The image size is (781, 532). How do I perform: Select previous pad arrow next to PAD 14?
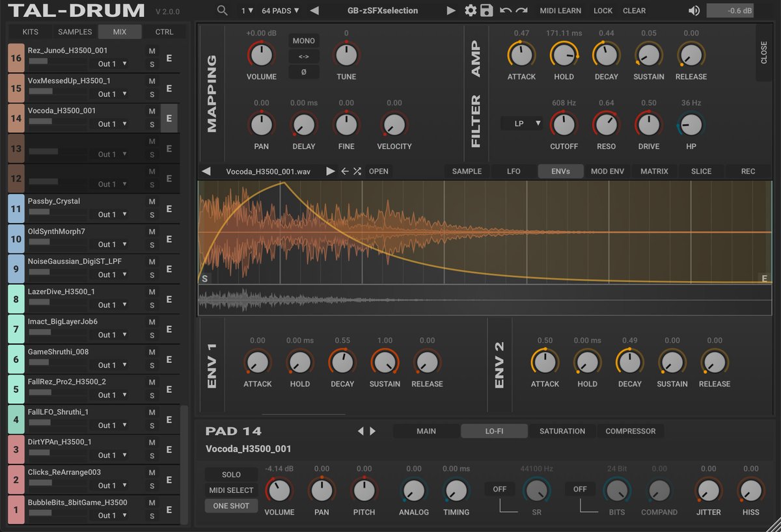click(361, 431)
